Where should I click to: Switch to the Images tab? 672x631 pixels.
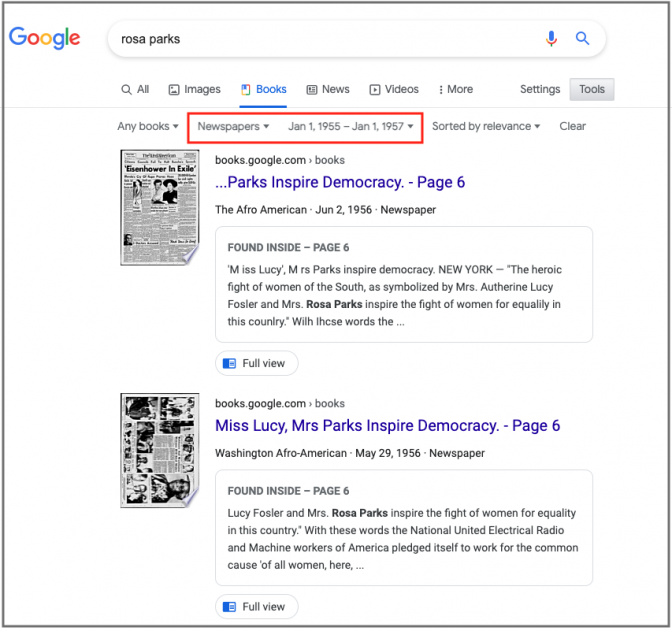click(x=195, y=89)
